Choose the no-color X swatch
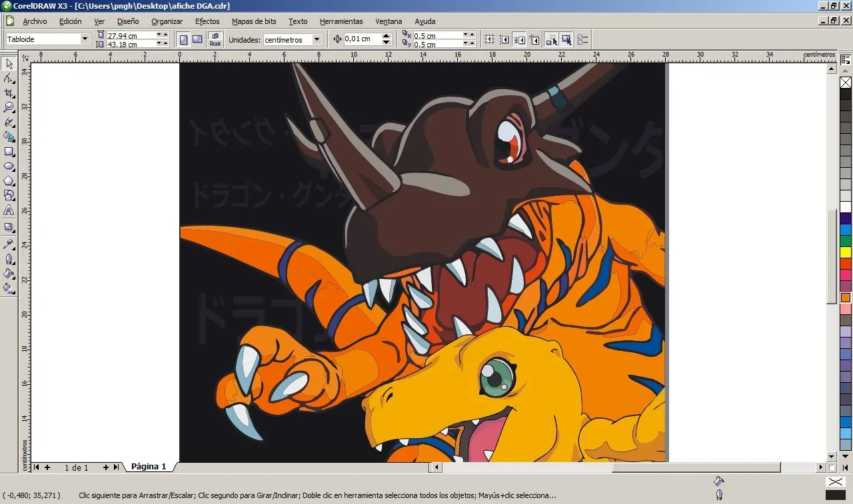The width and height of the screenshot is (853, 504). 846,83
